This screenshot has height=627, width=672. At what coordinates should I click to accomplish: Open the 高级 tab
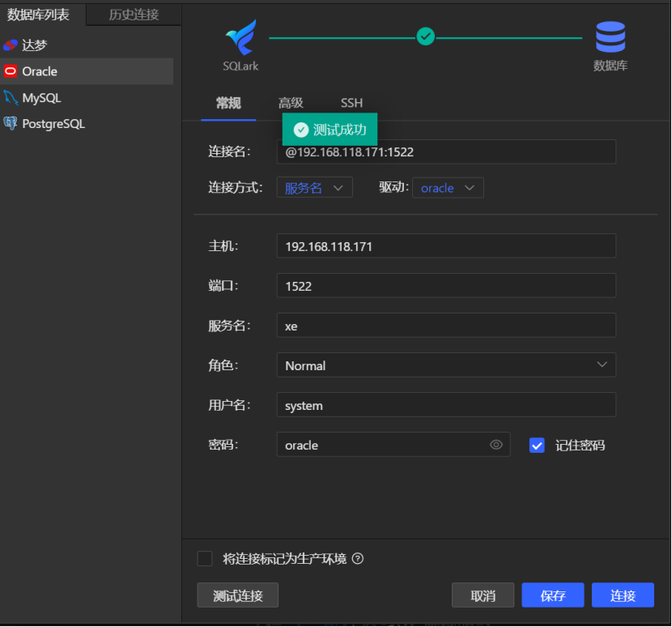point(291,103)
